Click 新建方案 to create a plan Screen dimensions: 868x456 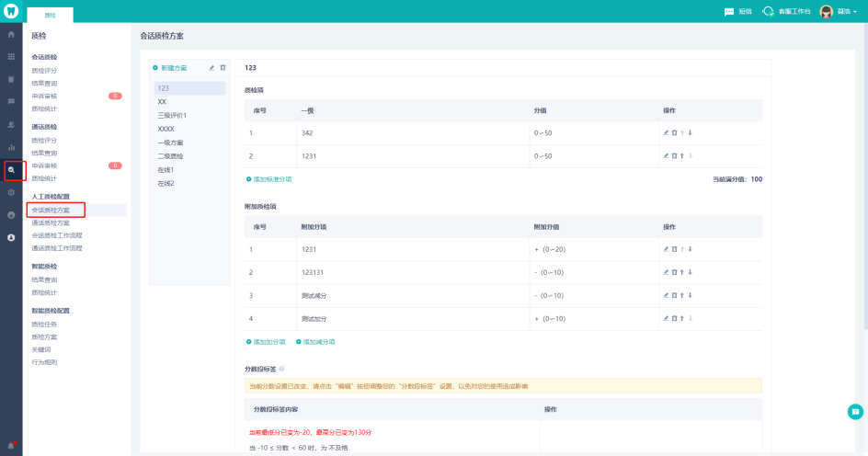(170, 68)
